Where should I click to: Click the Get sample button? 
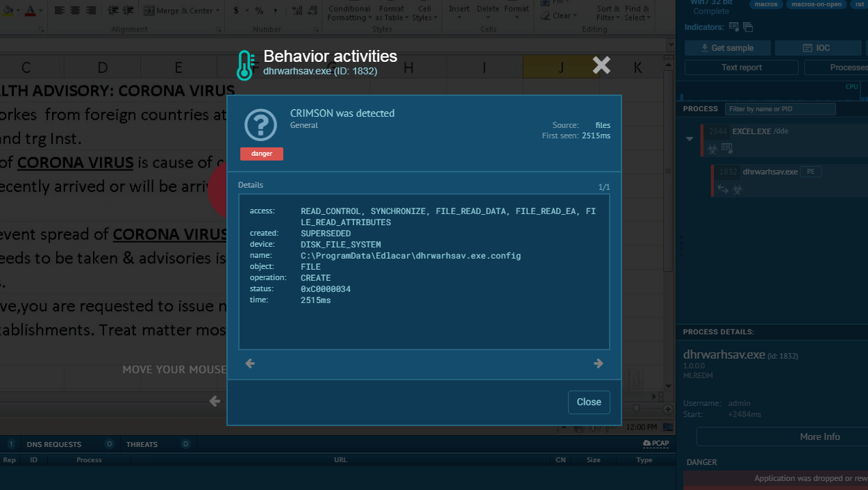[727, 48]
